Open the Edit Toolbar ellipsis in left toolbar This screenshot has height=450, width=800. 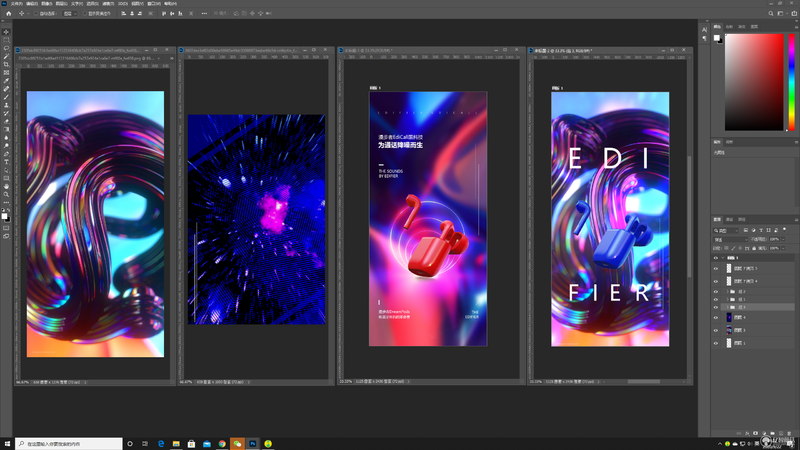pos(6,203)
